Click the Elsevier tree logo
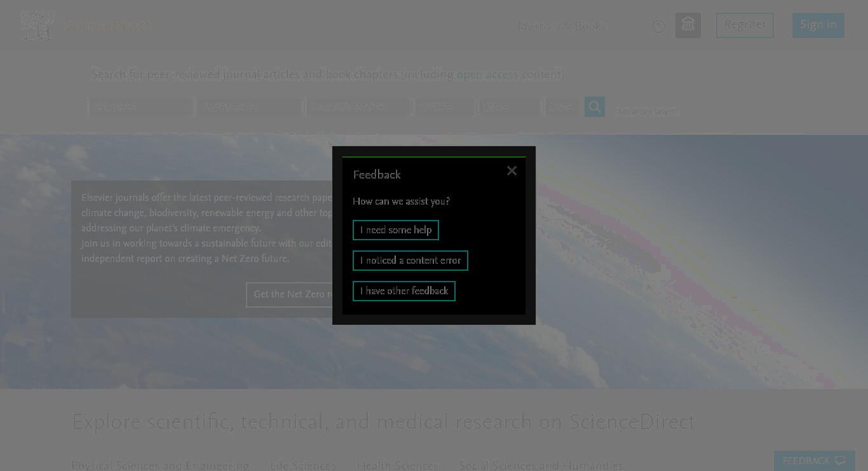 (36, 25)
